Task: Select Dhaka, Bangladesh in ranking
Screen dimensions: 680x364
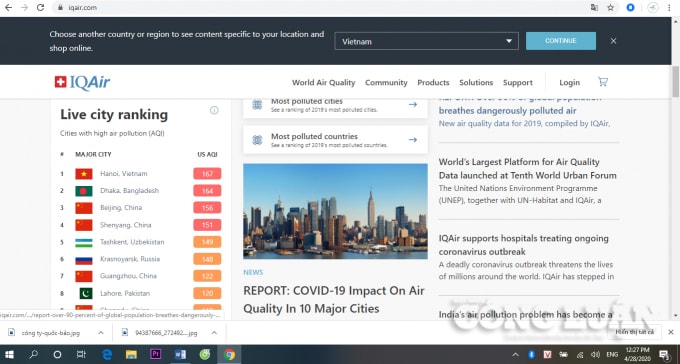Action: (x=129, y=190)
